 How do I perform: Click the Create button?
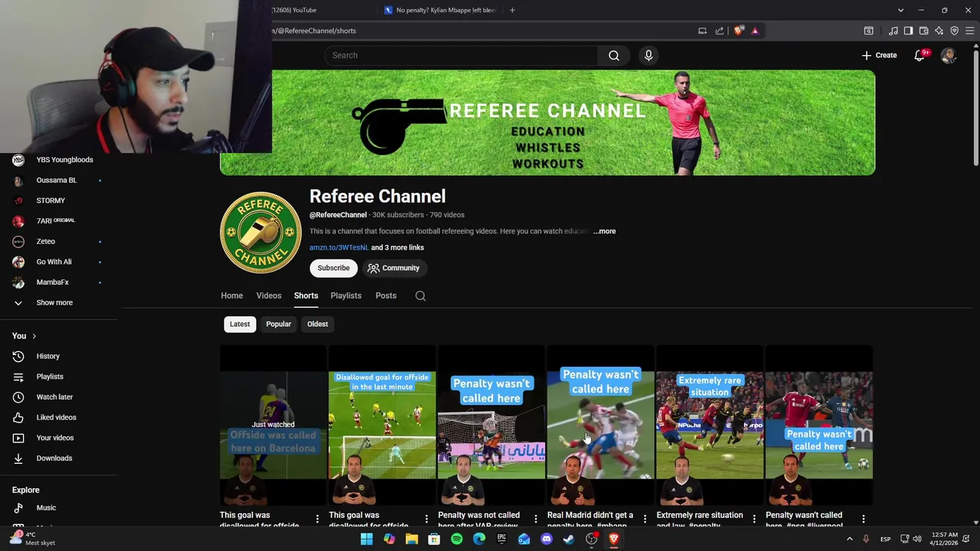pyautogui.click(x=879, y=55)
